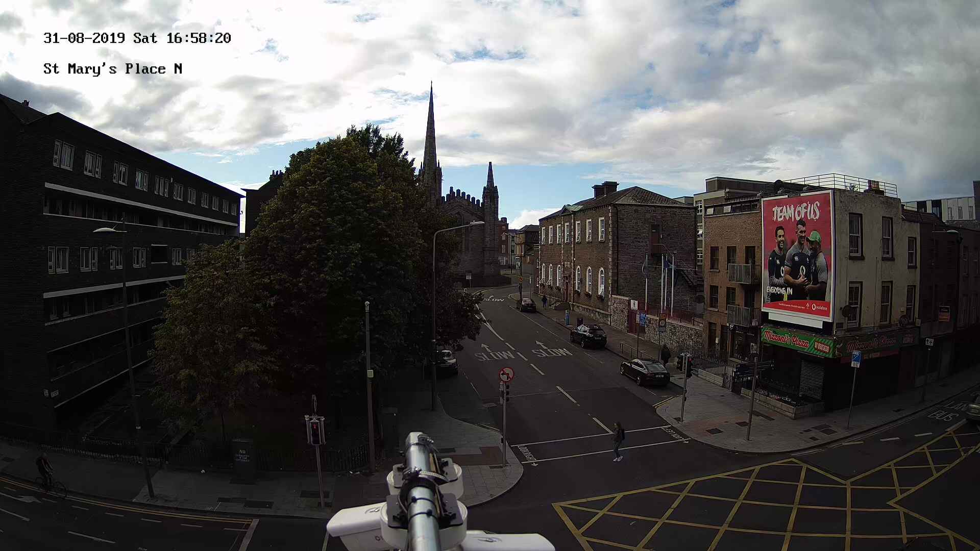Click the black sedan parked nearest
This screenshot has height=551, width=980.
point(645,371)
